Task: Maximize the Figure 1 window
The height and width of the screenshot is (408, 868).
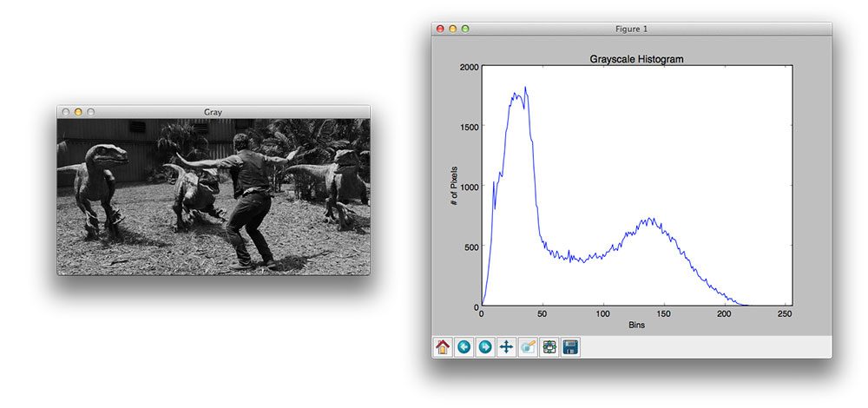Action: tap(465, 29)
